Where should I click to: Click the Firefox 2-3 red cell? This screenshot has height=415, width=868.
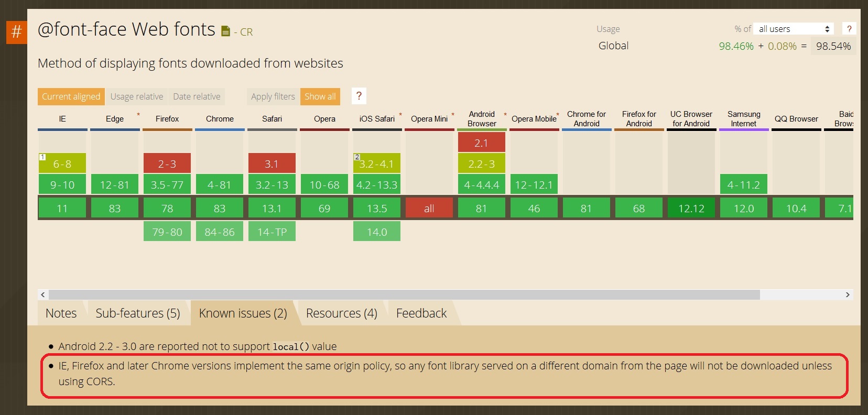click(x=167, y=163)
